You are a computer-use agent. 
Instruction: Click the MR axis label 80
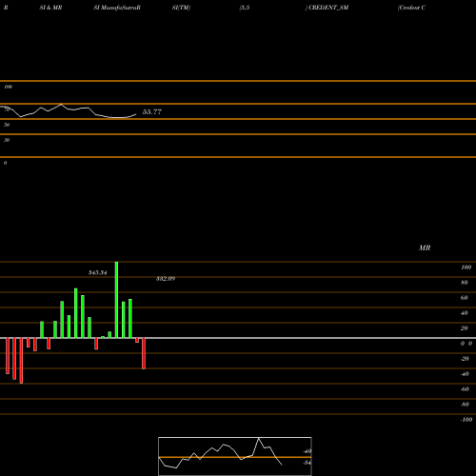click(x=465, y=283)
